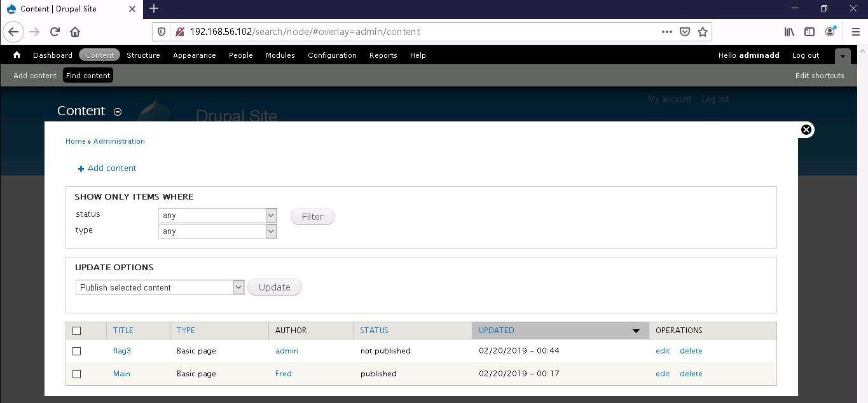Open the Configuration admin menu
868x403 pixels.
pyautogui.click(x=332, y=55)
